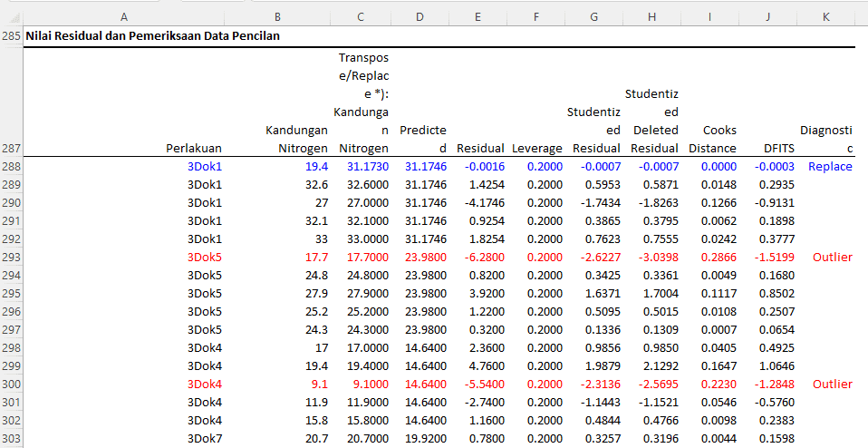
Task: Select row header 300
Action: (12, 385)
